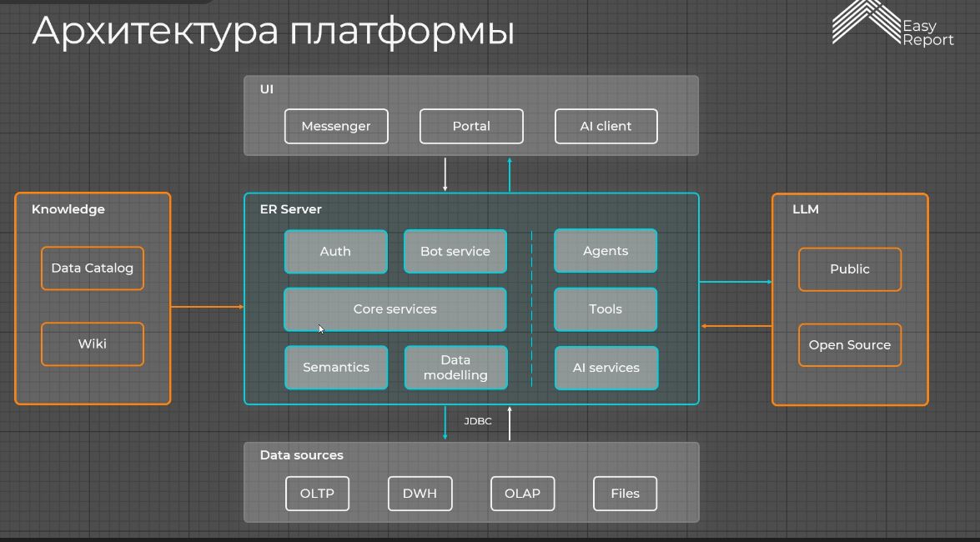Select the Bot service block
Screen dimensions: 980x542
click(455, 251)
